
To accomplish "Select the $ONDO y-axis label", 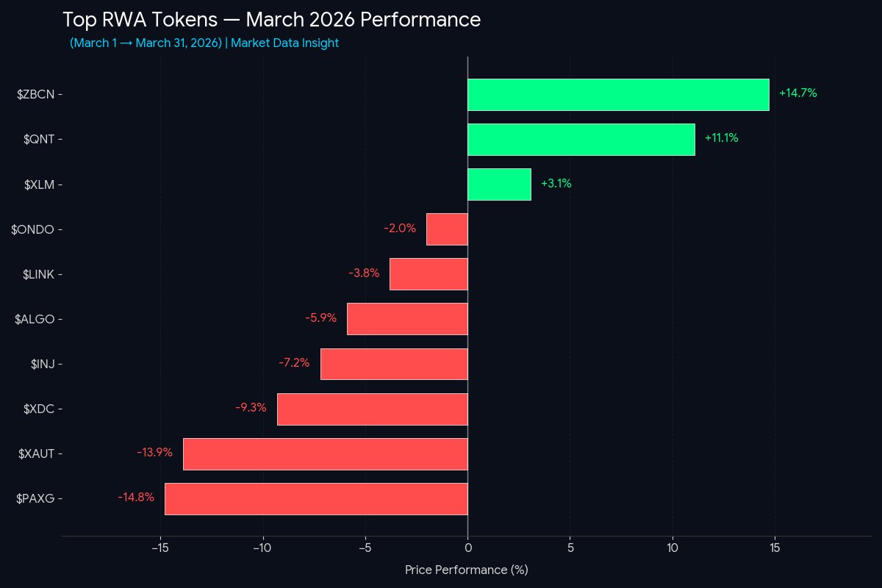I will point(33,229).
